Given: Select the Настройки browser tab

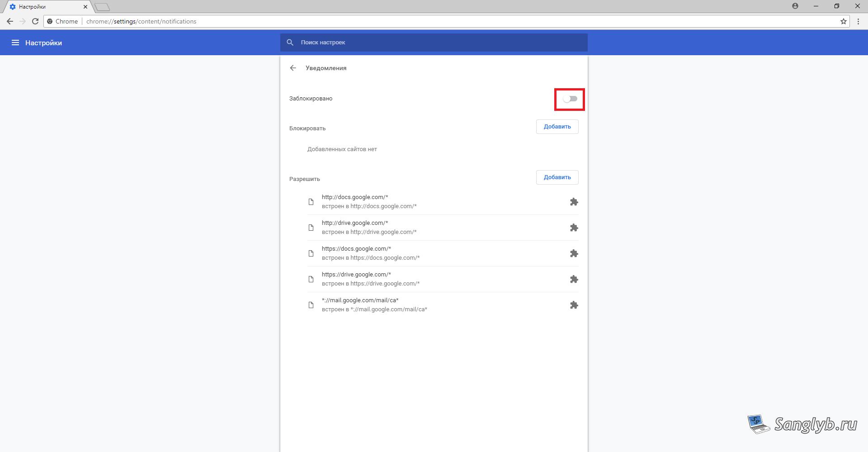Looking at the screenshot, I should tap(48, 7).
